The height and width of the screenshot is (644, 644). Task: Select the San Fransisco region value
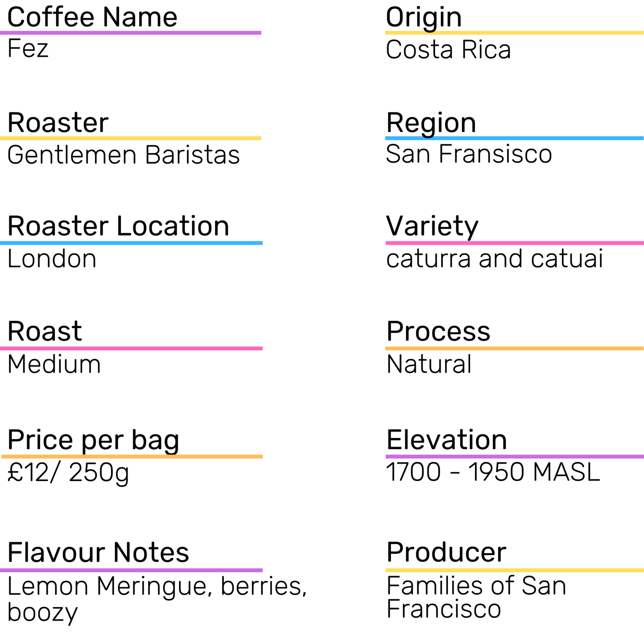469,154
